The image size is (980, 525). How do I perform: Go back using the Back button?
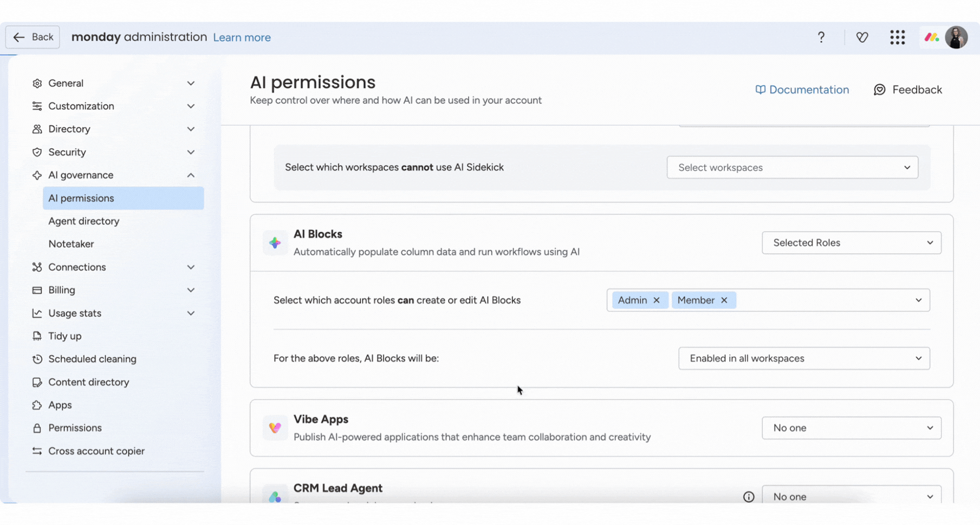click(x=33, y=37)
